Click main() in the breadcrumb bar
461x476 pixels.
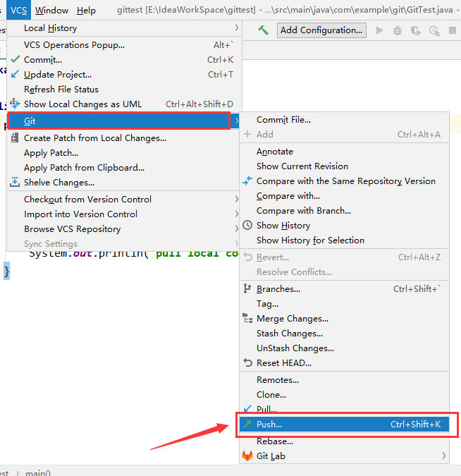pos(37,472)
